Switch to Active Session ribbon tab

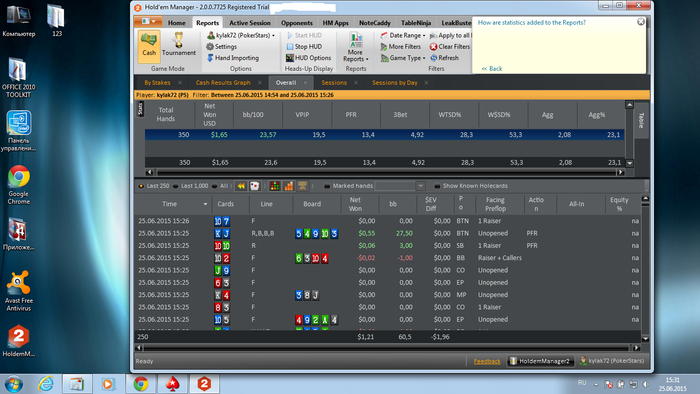pos(250,23)
